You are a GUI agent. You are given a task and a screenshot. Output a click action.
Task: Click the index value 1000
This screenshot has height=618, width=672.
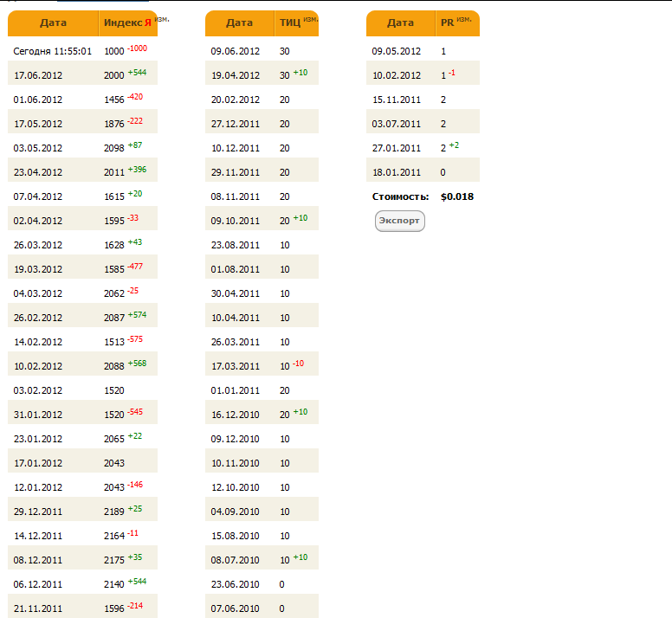[114, 51]
